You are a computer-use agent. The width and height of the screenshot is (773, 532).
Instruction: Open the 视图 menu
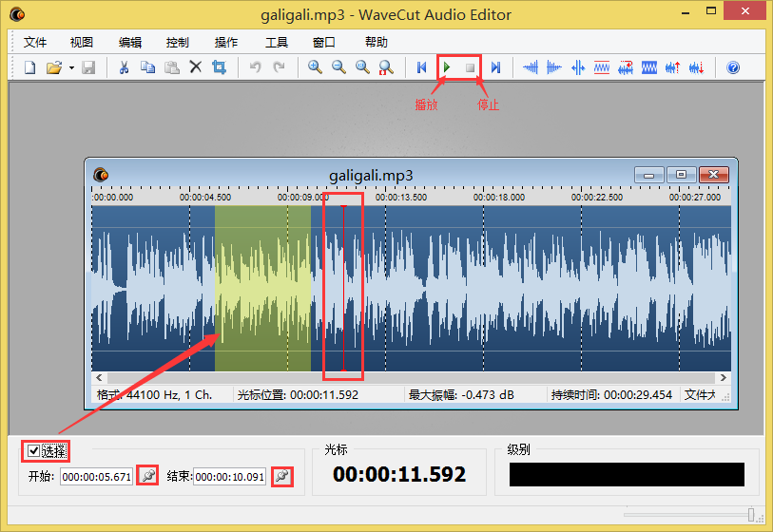click(x=82, y=43)
